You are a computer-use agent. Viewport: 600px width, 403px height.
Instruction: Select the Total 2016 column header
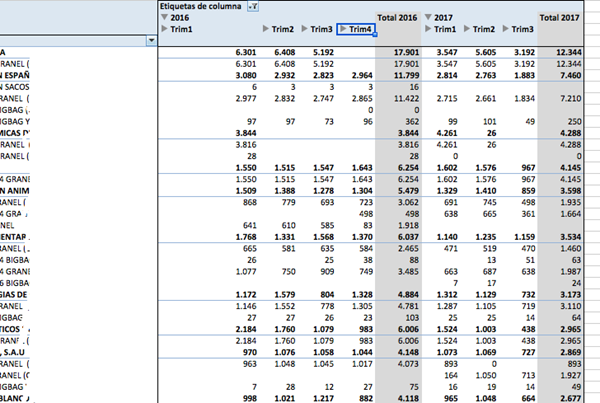398,18
